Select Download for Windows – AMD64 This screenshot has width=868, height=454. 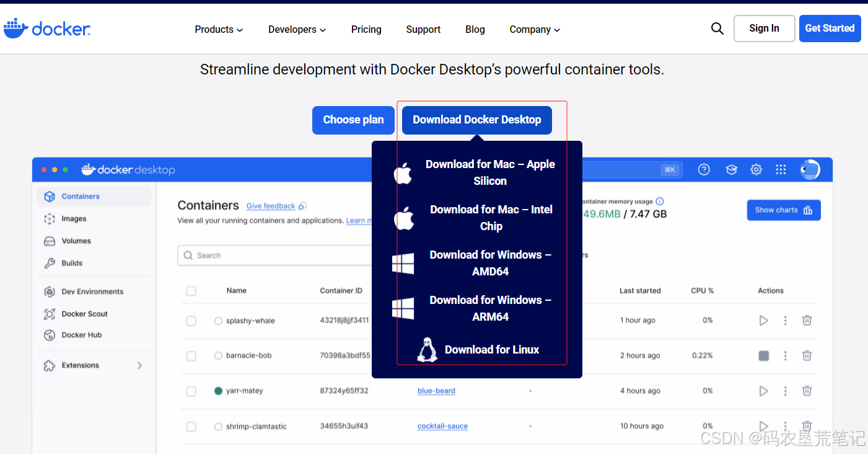point(490,263)
